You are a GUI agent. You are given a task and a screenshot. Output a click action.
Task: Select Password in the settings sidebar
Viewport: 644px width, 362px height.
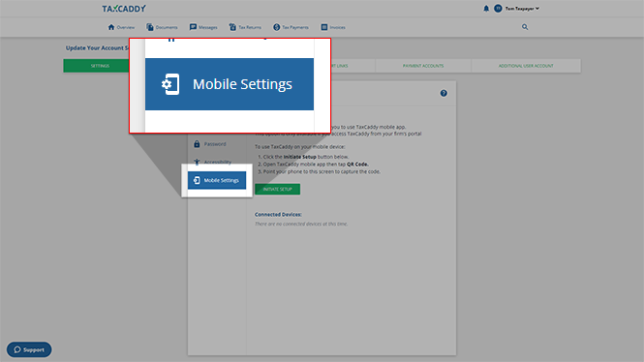[210, 144]
